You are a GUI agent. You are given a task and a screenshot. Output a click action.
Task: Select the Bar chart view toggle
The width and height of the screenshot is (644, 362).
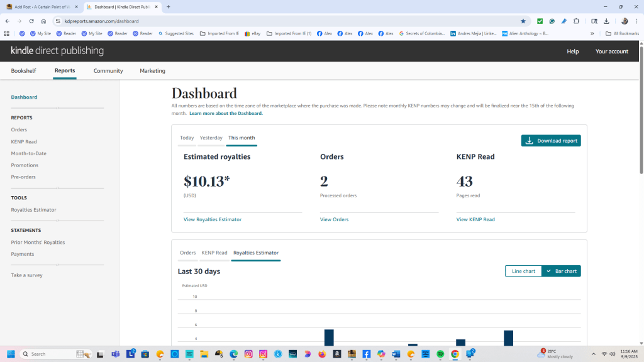coord(561,271)
